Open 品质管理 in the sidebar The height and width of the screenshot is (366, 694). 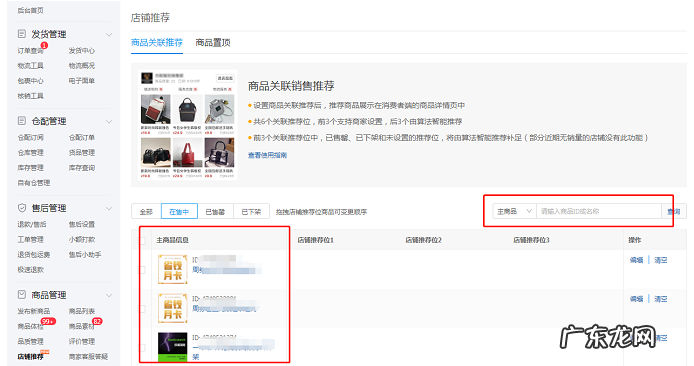31,341
